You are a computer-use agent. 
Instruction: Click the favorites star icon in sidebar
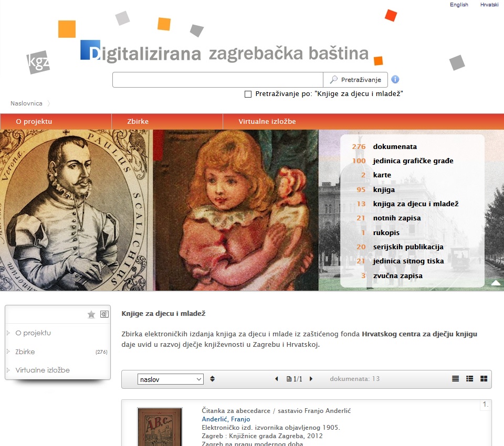[91, 314]
